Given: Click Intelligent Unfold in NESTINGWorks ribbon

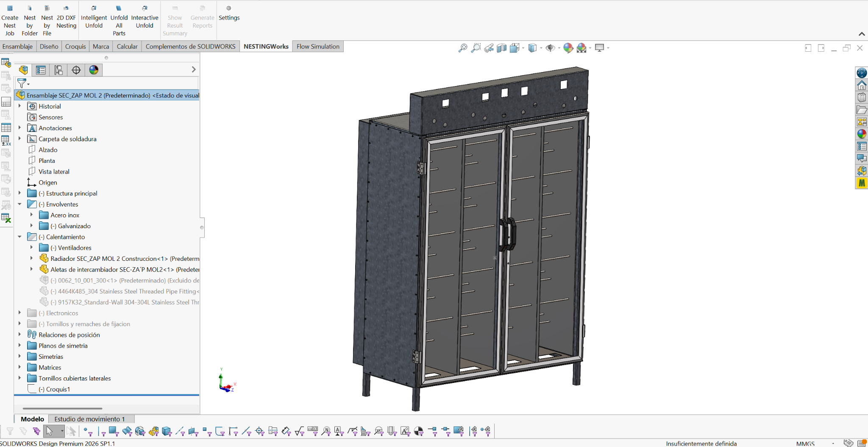Looking at the screenshot, I should click(x=94, y=18).
